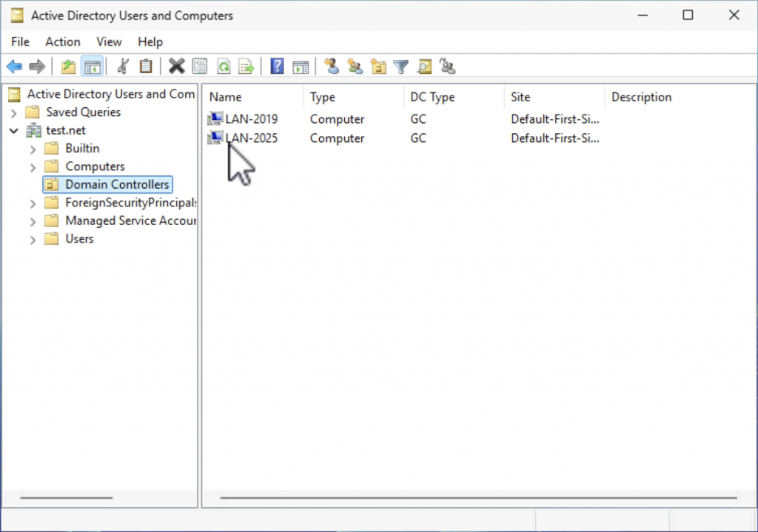The height and width of the screenshot is (532, 758).
Task: Go up one level using the folder icon
Action: pos(68,67)
